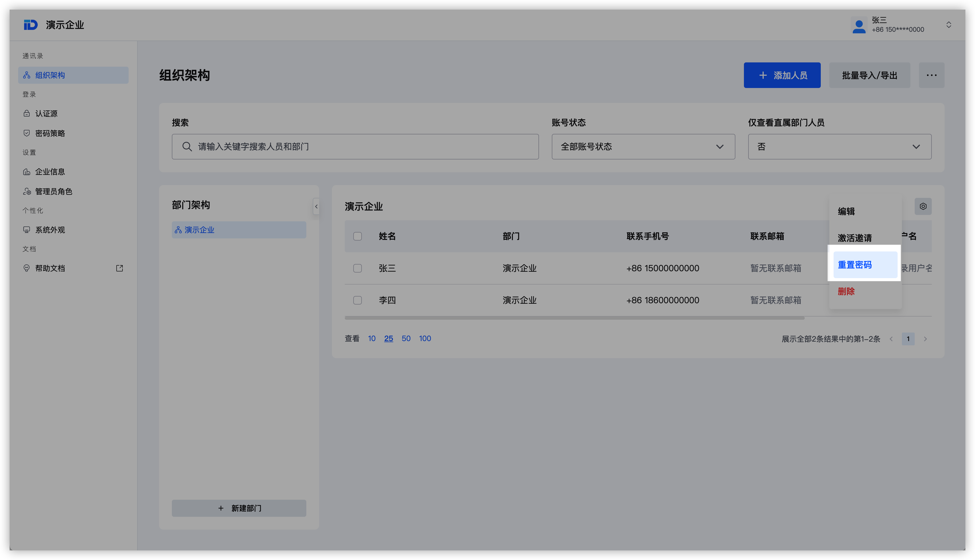Click phone number +86 15000000000
Screen dimensions: 975x560
pos(663,268)
